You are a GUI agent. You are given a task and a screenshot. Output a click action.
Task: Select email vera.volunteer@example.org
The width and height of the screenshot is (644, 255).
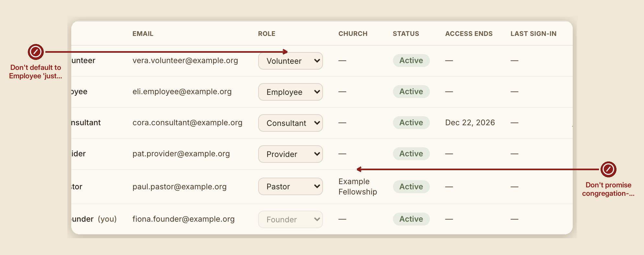click(x=185, y=61)
